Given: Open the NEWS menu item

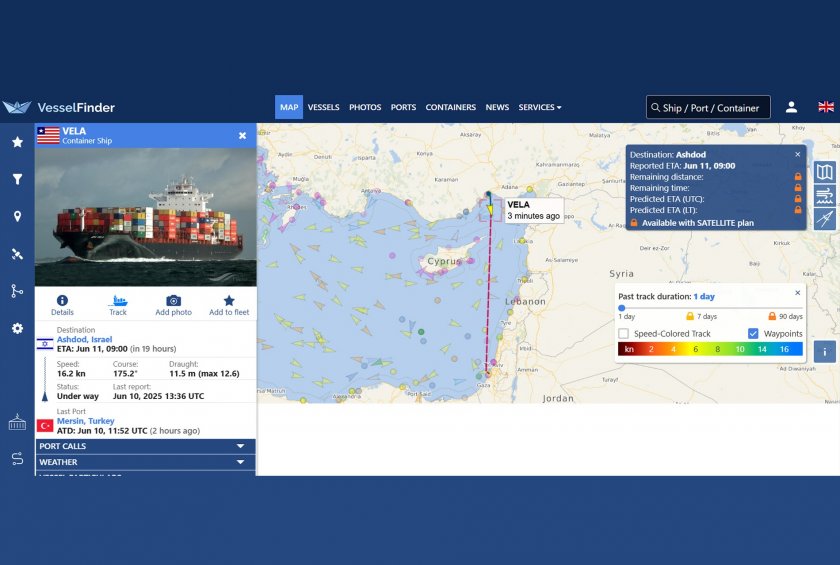Looking at the screenshot, I should coord(497,107).
